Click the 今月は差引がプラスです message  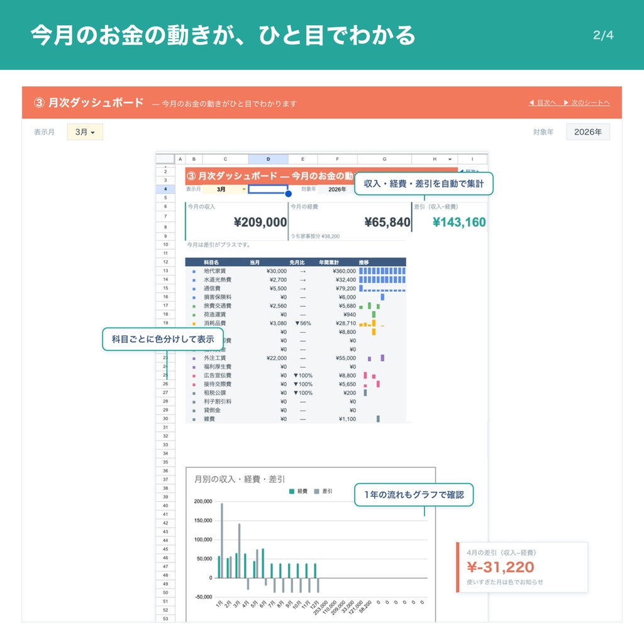click(x=218, y=245)
